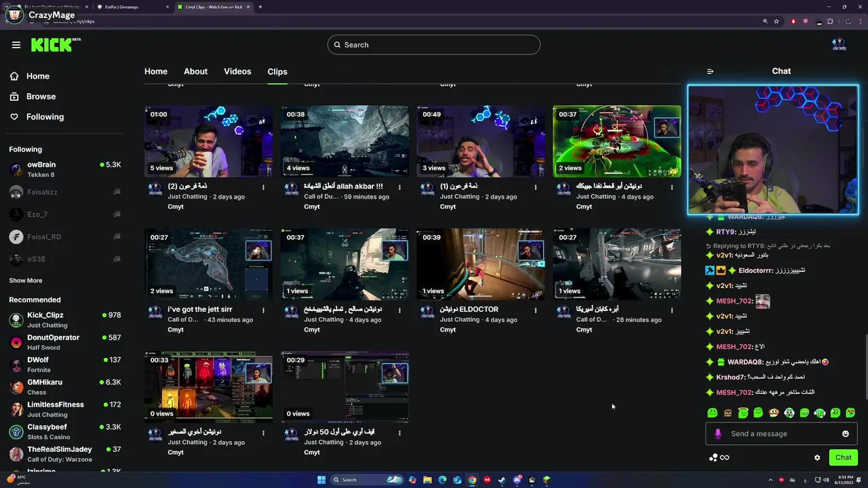Collapse the chat panel with arrow icon

tap(710, 71)
